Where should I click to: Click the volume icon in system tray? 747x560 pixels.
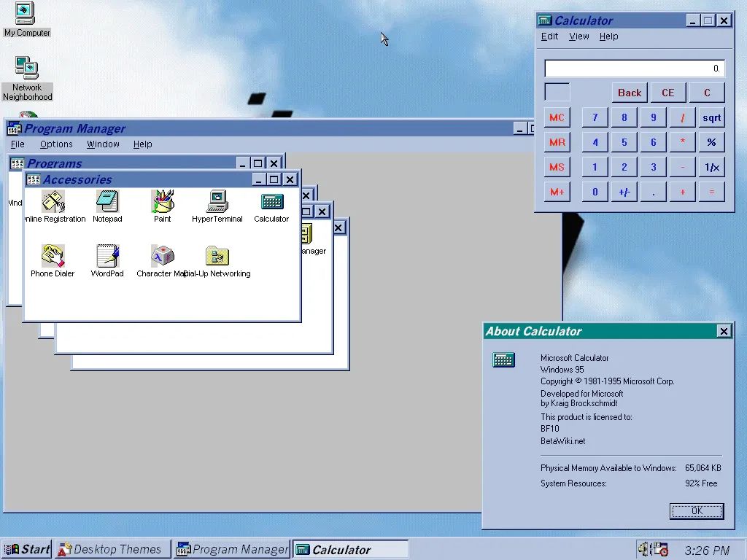click(x=643, y=549)
